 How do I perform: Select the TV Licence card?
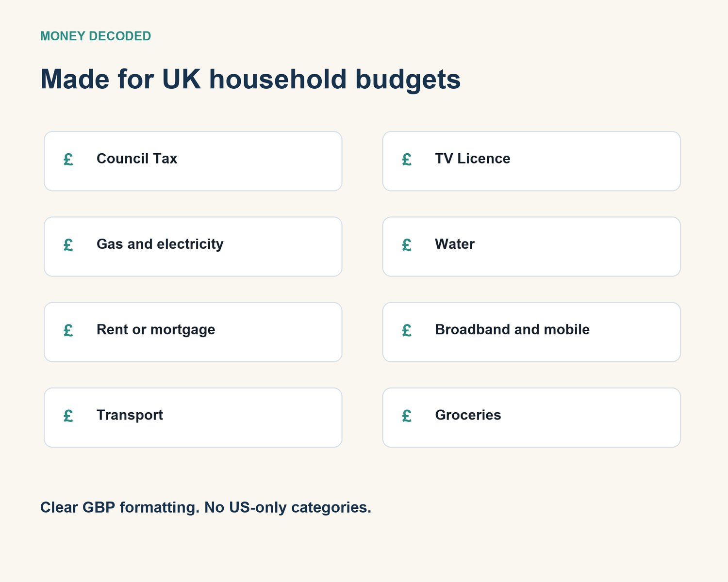pos(531,161)
